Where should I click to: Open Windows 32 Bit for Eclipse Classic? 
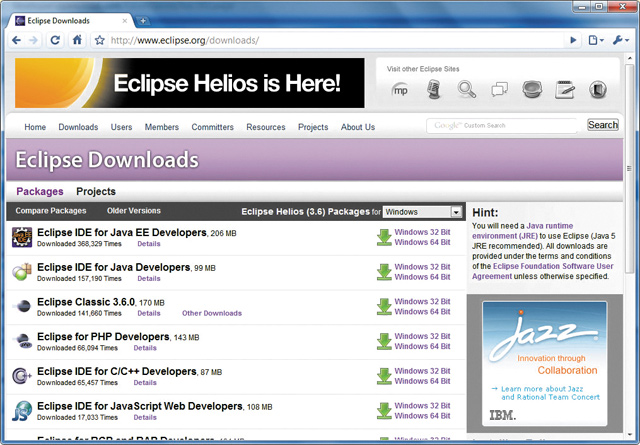422,301
